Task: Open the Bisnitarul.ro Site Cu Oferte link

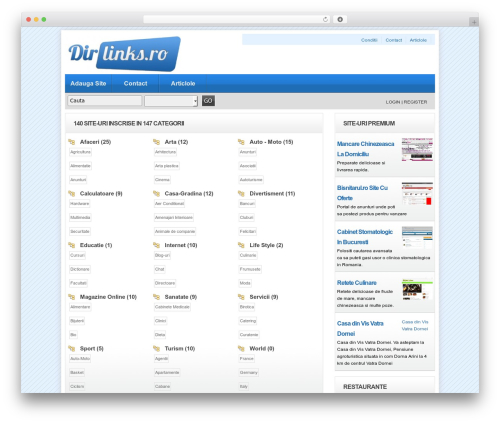Action: tap(362, 193)
